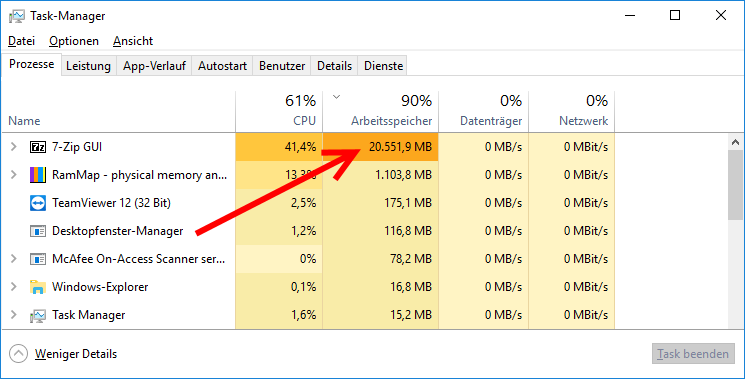Open the Datei menu
The image size is (745, 379).
pyautogui.click(x=21, y=41)
